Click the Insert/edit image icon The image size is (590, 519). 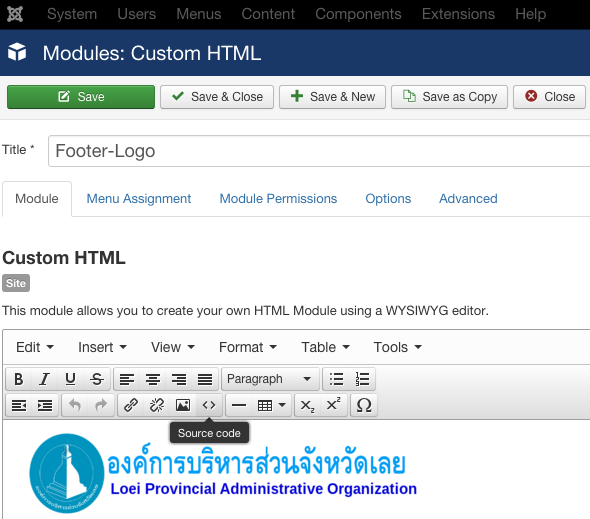click(183, 405)
